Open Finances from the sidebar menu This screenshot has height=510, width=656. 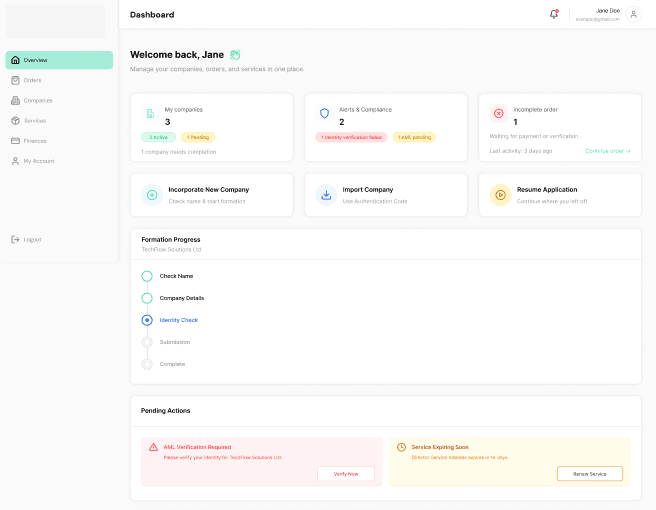tap(59, 141)
